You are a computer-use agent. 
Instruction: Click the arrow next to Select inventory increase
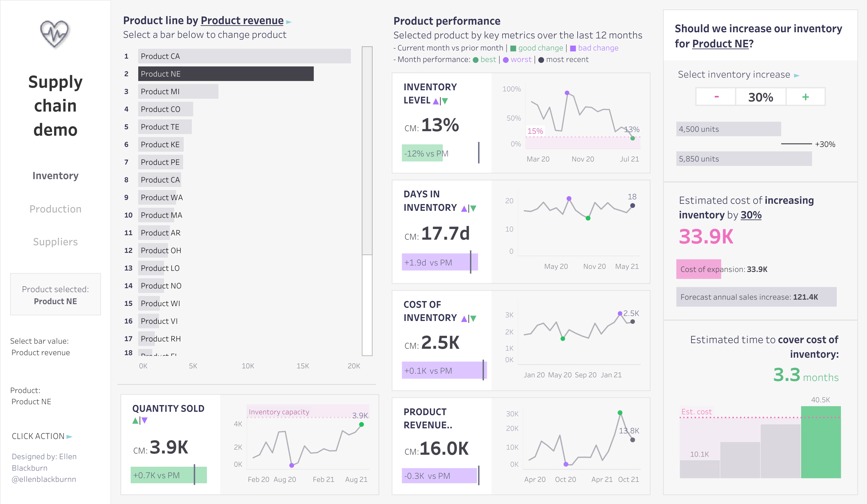(796, 76)
